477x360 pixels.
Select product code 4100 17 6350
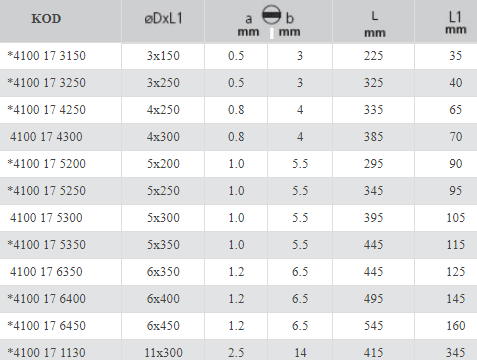pyautogui.click(x=46, y=272)
